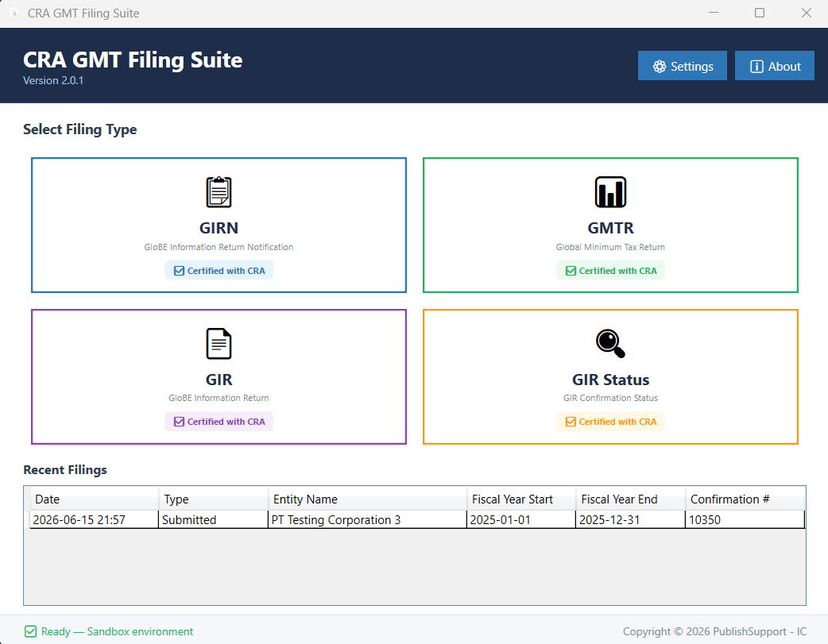Click the Select Filing Type heading
828x644 pixels.
[79, 129]
